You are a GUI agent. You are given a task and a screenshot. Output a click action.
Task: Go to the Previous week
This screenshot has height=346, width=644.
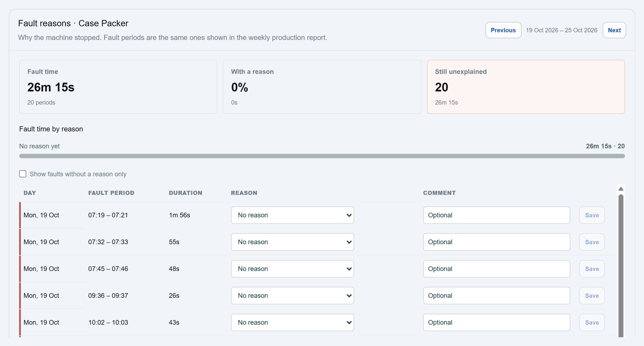(503, 30)
